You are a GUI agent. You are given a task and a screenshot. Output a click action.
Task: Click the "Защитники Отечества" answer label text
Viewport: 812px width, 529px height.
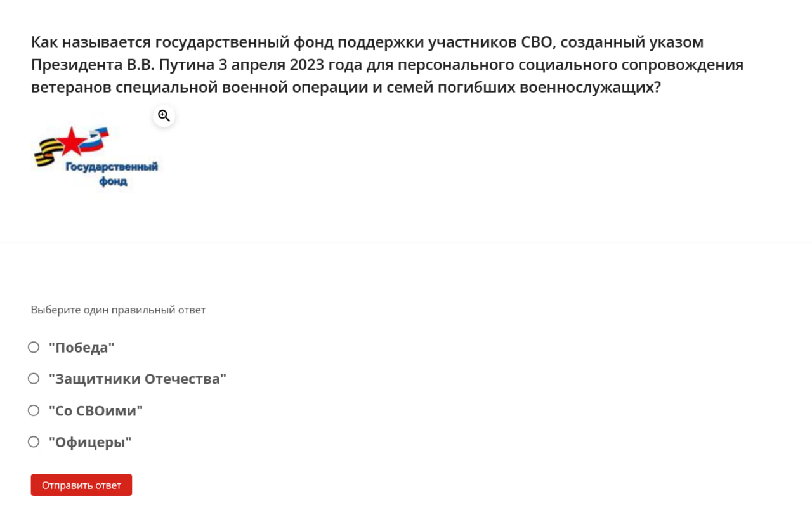coord(137,379)
